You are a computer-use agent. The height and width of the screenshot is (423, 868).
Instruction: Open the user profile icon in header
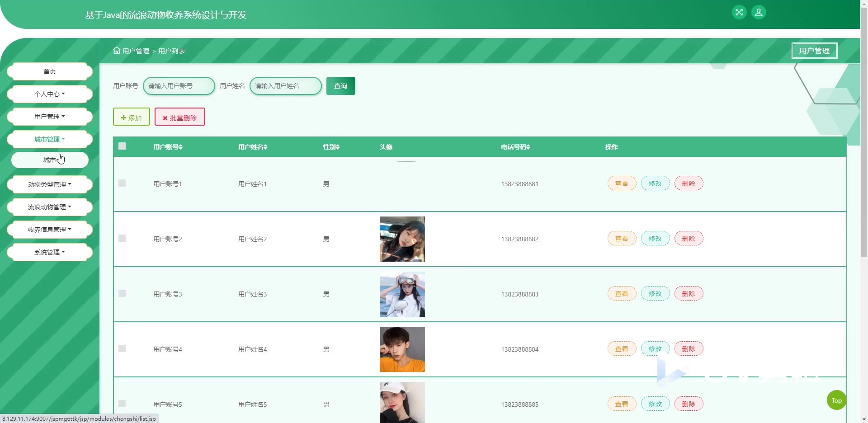(x=759, y=12)
